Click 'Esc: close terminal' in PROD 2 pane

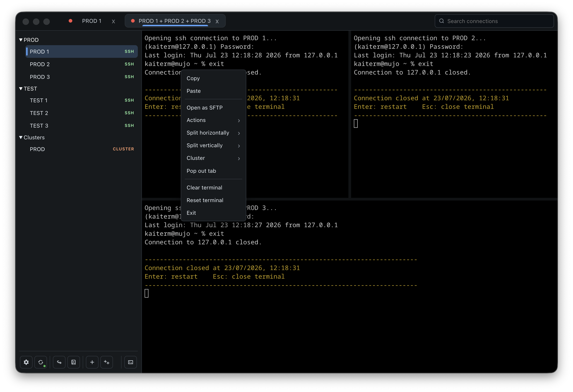point(458,107)
